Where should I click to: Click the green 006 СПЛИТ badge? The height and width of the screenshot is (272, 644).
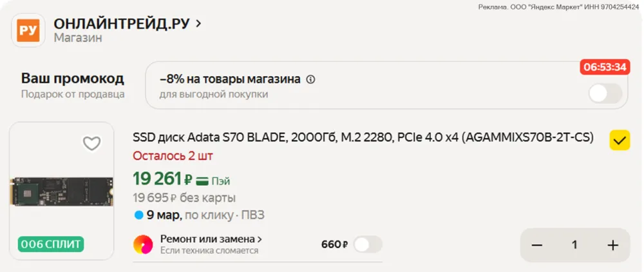[x=52, y=244]
